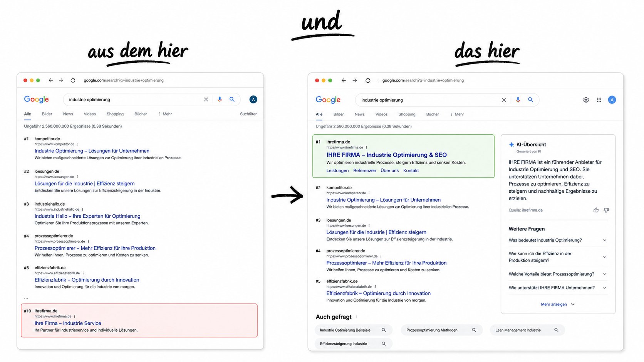Viewport: 644px width, 362px height.
Task: Click Google logo in right window
Action: [328, 100]
